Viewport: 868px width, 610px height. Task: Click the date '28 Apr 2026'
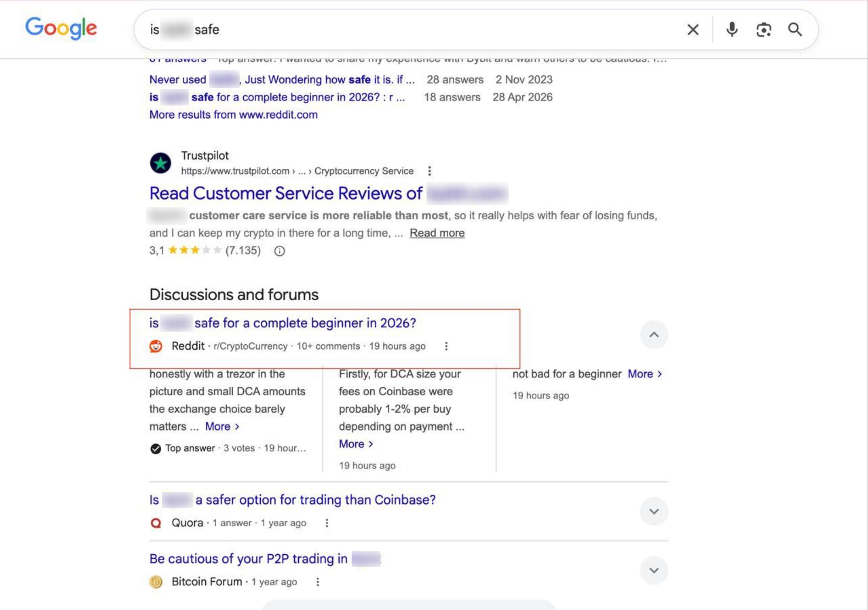[x=523, y=97]
